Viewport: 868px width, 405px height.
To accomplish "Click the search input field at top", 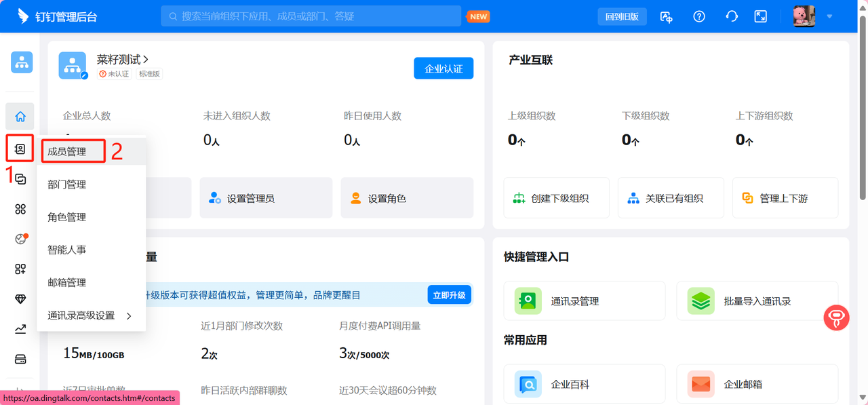I will (311, 16).
